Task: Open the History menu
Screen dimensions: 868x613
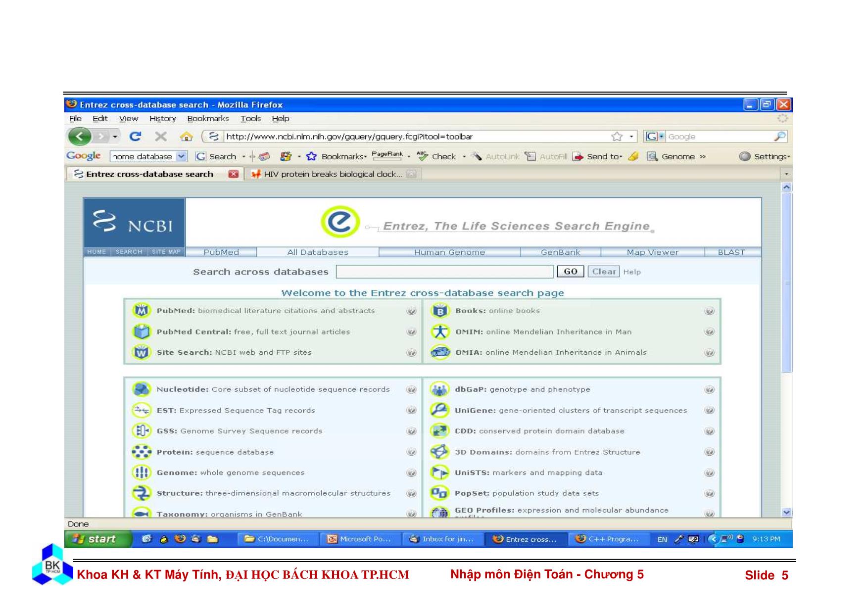Action: (x=162, y=119)
